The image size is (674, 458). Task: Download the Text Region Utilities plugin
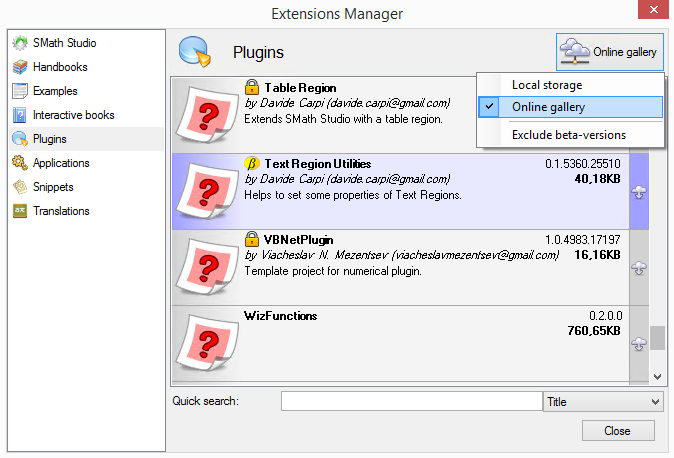pos(640,191)
